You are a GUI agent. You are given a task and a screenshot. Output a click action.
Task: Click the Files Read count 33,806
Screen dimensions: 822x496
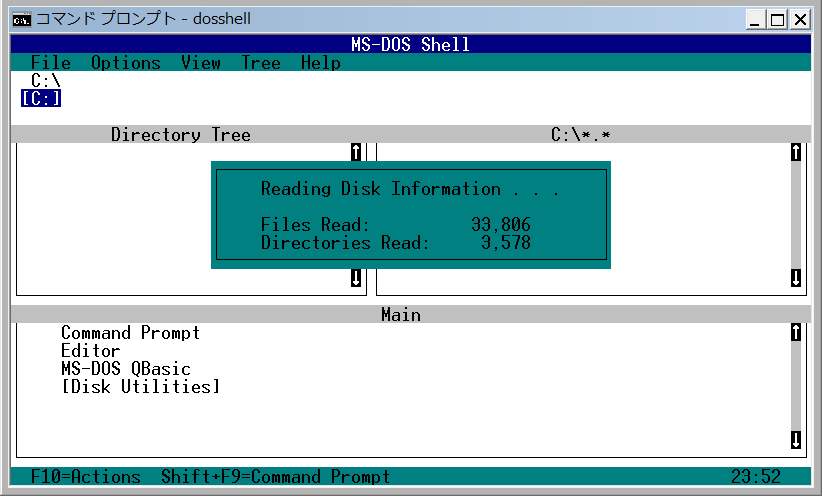tap(501, 224)
